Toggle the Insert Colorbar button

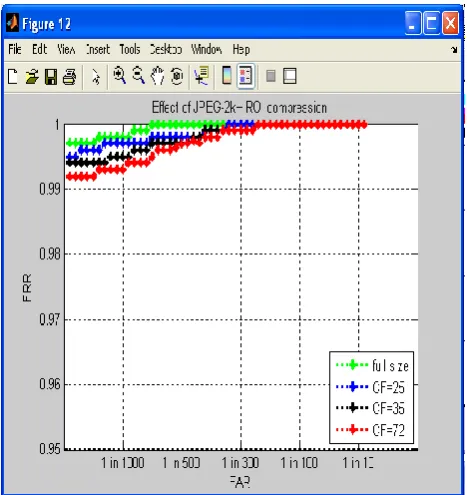[227, 76]
